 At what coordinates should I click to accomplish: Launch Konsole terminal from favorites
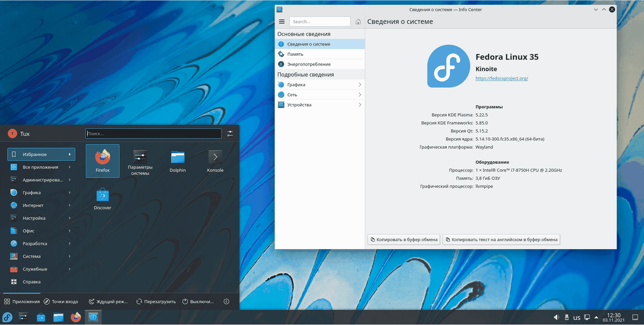point(215,161)
